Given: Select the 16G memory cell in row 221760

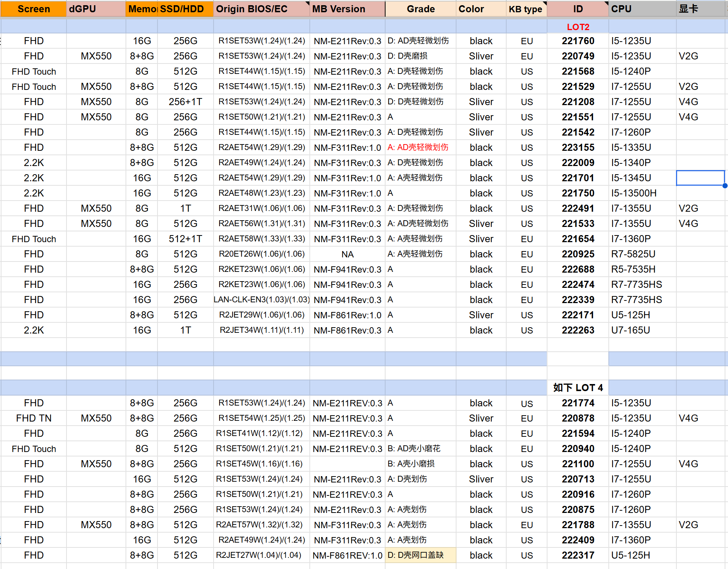Looking at the screenshot, I should pos(142,41).
